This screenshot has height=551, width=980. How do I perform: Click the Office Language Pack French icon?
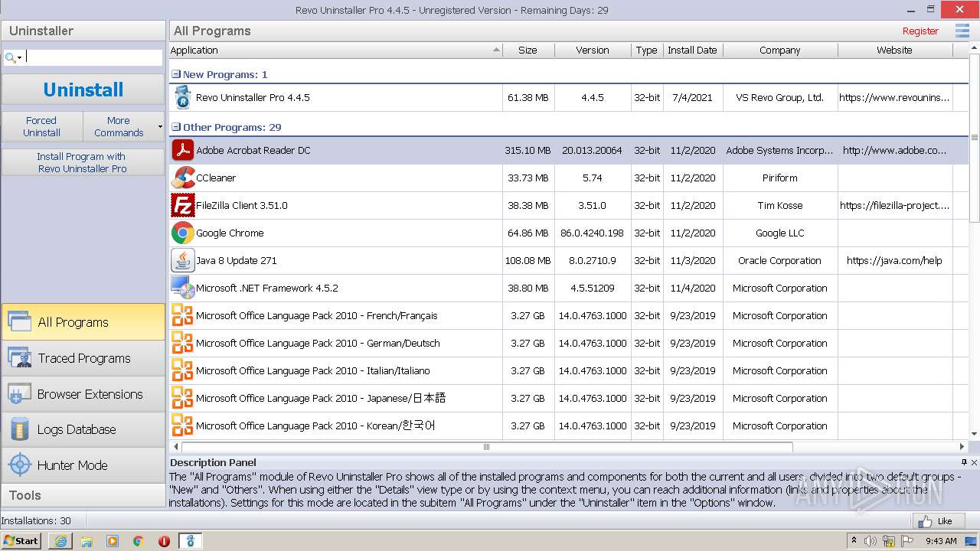coord(182,315)
